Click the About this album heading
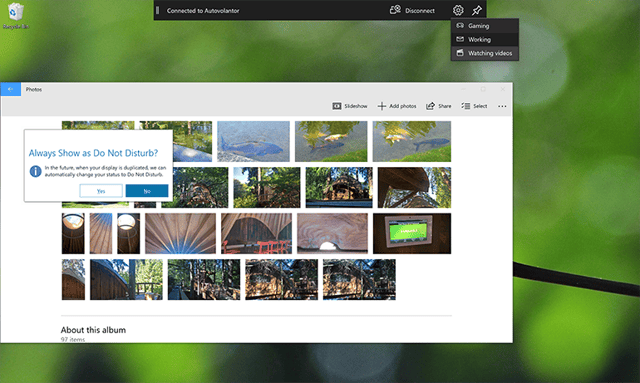640x383 pixels. pyautogui.click(x=93, y=330)
